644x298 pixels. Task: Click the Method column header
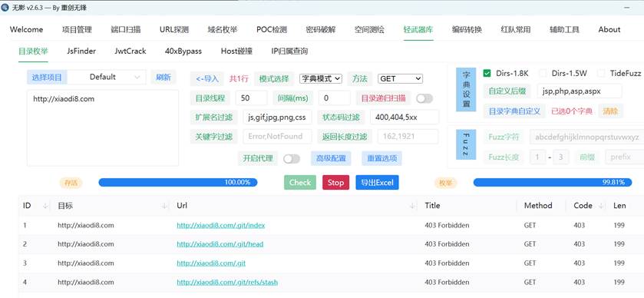click(x=538, y=206)
